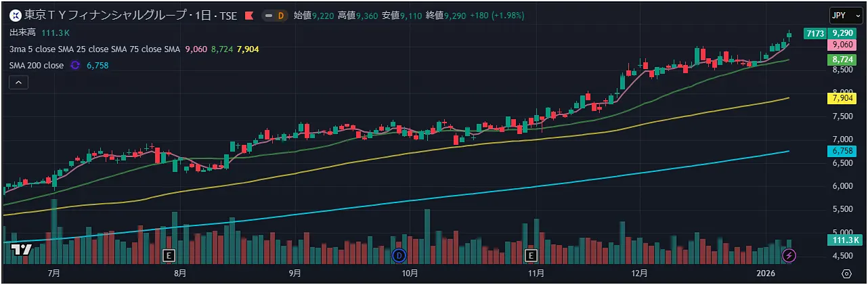
Task: Click the 7173 ticker code price tag
Action: [815, 33]
